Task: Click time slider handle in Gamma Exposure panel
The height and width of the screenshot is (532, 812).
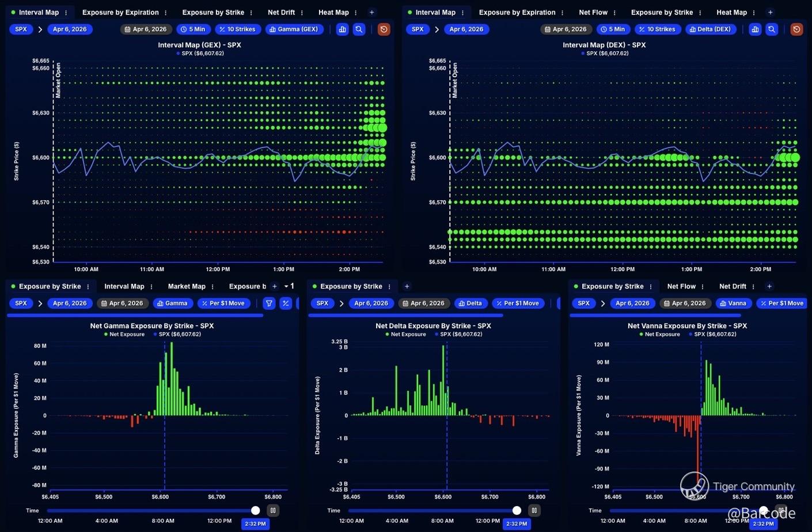Action: pos(255,510)
